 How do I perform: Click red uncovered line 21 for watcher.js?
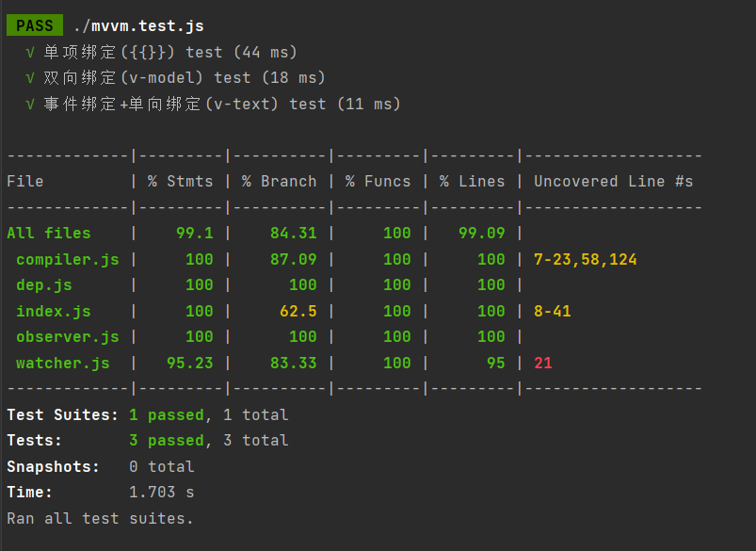pyautogui.click(x=543, y=363)
